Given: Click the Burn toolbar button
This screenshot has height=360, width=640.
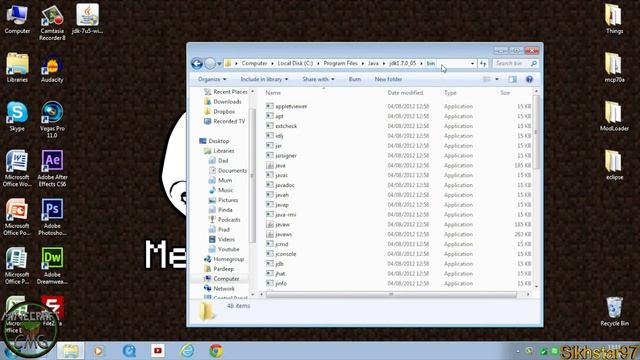Looking at the screenshot, I should click(x=355, y=79).
